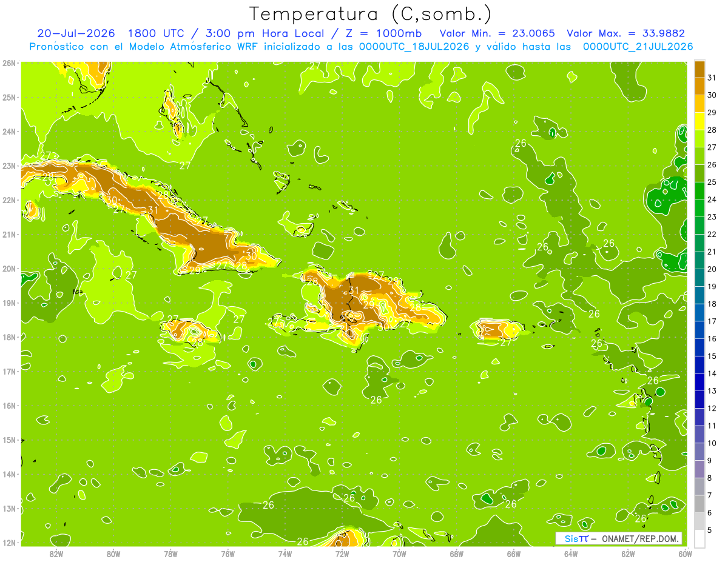Click the '76W' longitude axis label
Screen dimensions: 728x562
coord(227,554)
